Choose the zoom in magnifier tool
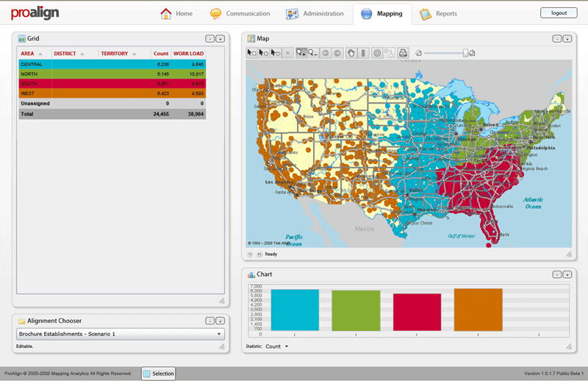This screenshot has width=588, height=381. click(302, 53)
